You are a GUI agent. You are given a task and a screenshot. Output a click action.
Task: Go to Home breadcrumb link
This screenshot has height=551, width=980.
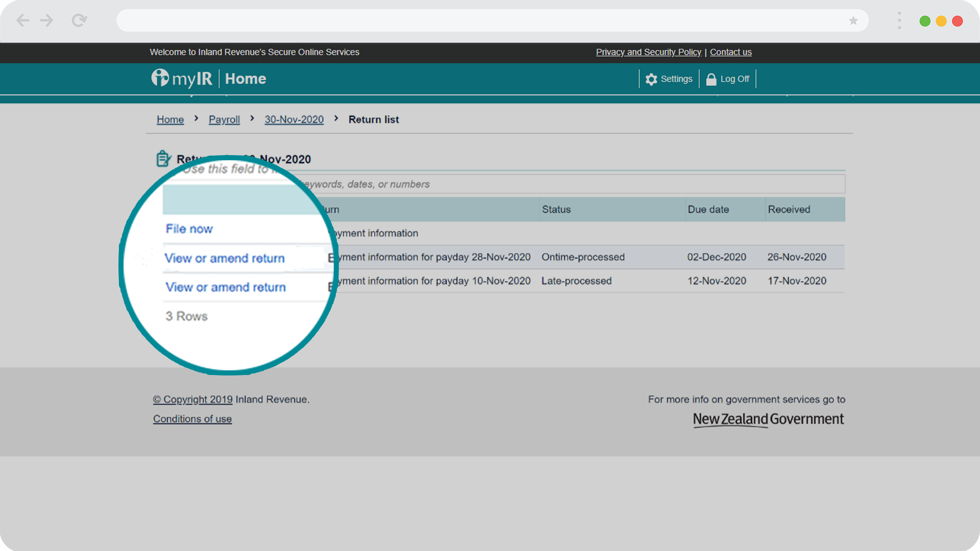click(x=170, y=119)
